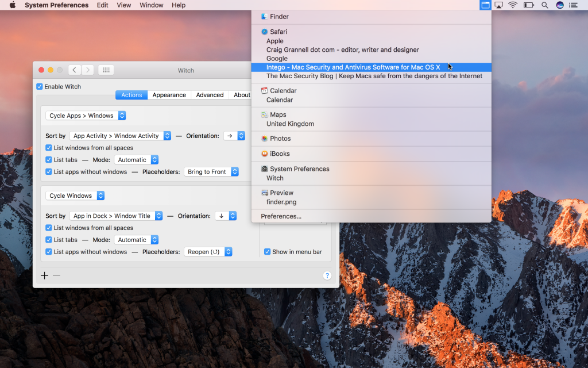The width and height of the screenshot is (588, 368).
Task: Select United Kingdom Maps window entry
Action: [372, 124]
